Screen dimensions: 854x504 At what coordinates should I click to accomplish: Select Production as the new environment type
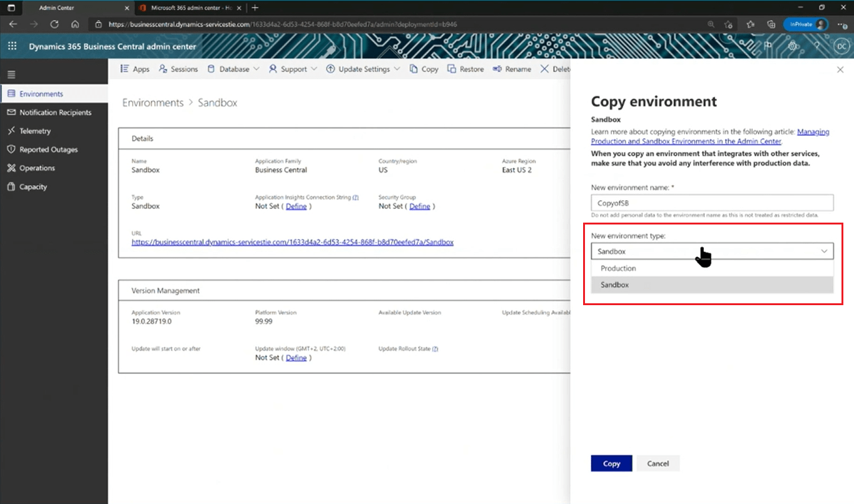point(618,268)
